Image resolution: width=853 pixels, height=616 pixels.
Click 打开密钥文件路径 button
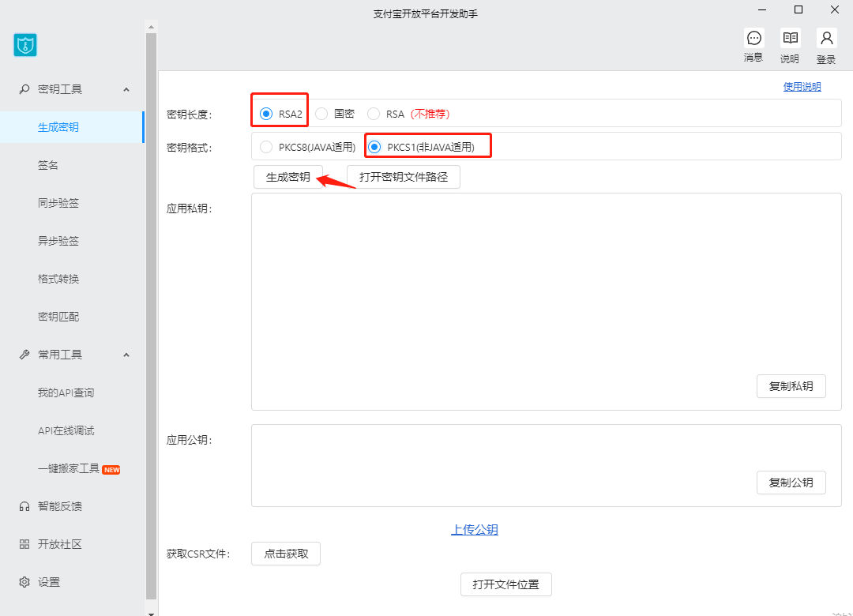(404, 177)
